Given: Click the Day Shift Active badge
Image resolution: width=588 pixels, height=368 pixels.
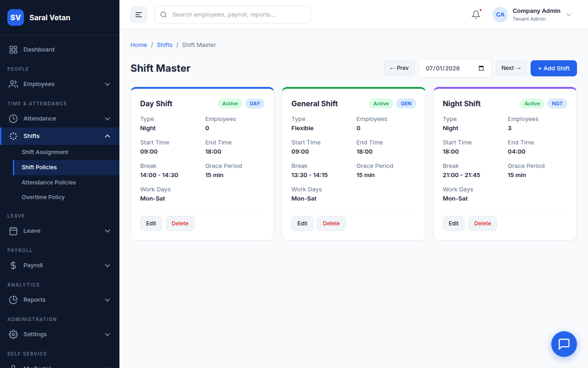Looking at the screenshot, I should coord(230,103).
